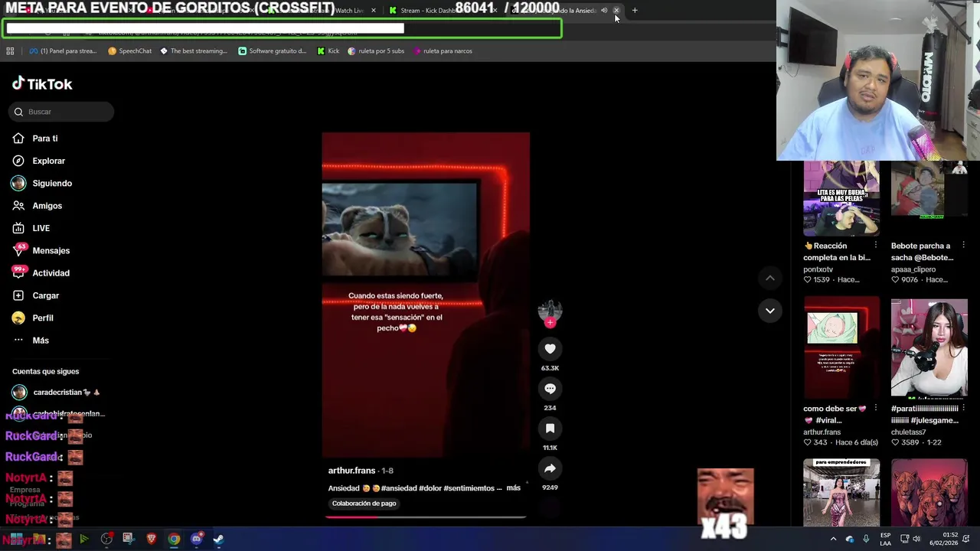This screenshot has height=551, width=980.
Task: Go to previous video with up chevron
Action: coord(769,279)
